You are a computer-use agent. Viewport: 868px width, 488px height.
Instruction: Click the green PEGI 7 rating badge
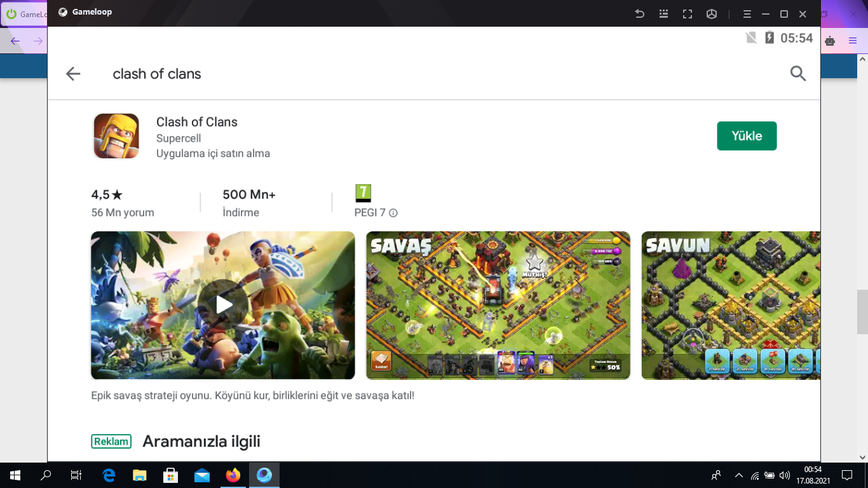[x=363, y=193]
